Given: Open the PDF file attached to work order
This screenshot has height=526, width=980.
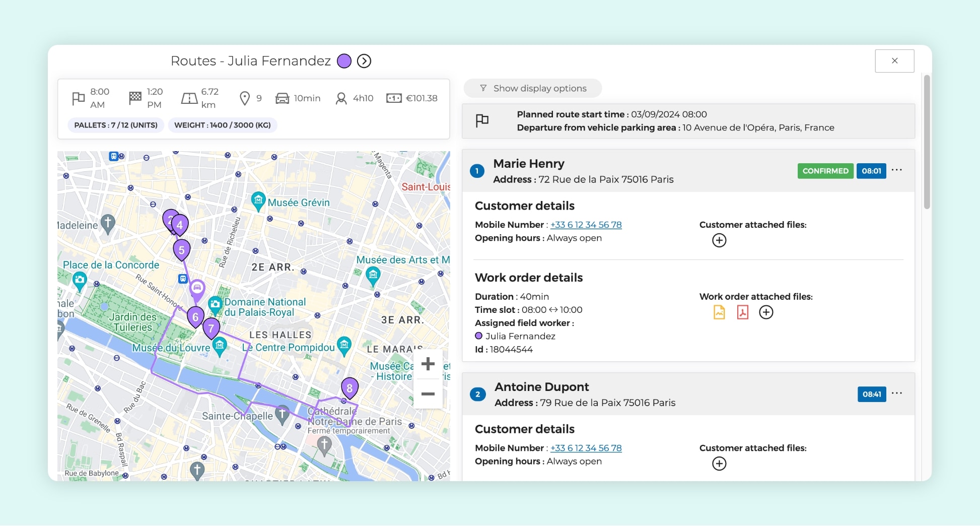Looking at the screenshot, I should pos(742,312).
